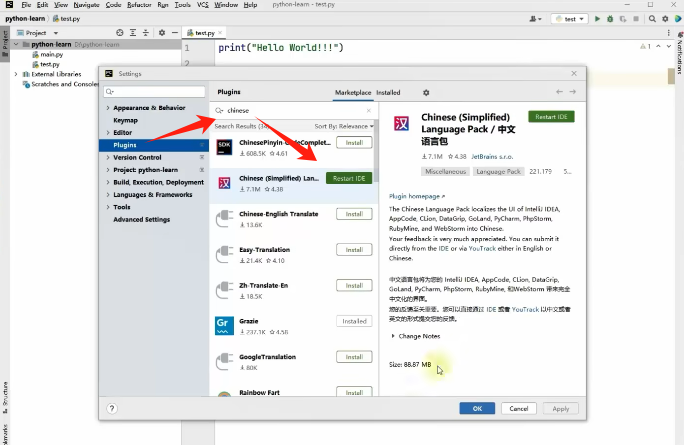This screenshot has width=684, height=445.
Task: Click the Debug bug icon in toolbar
Action: pyautogui.click(x=610, y=19)
